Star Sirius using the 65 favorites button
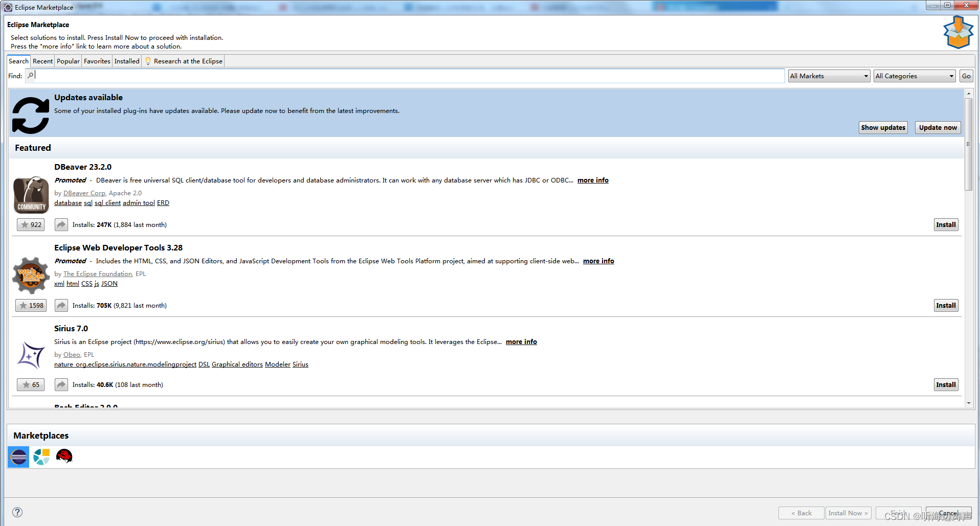The image size is (980, 526). pyautogui.click(x=31, y=384)
